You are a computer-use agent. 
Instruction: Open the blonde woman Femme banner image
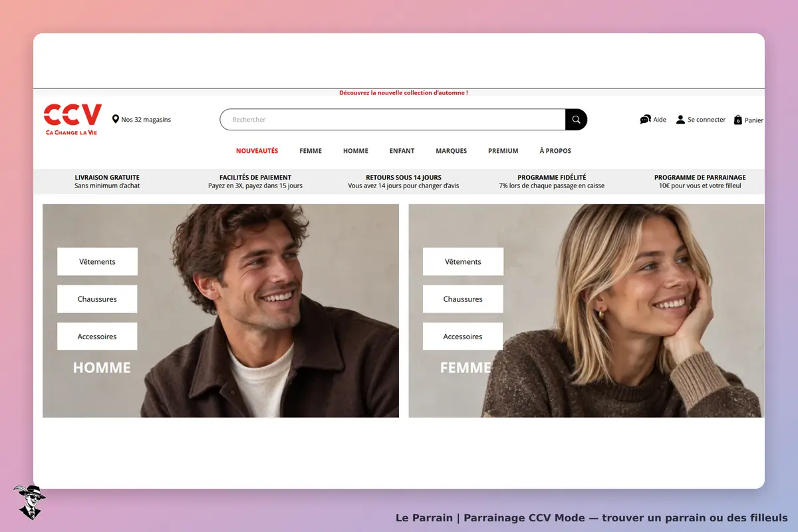click(x=587, y=311)
